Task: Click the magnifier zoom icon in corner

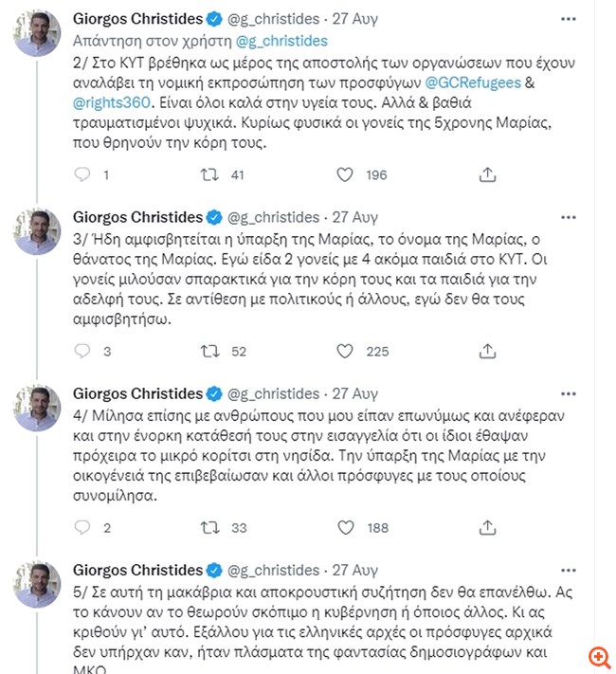Action: click(599, 657)
